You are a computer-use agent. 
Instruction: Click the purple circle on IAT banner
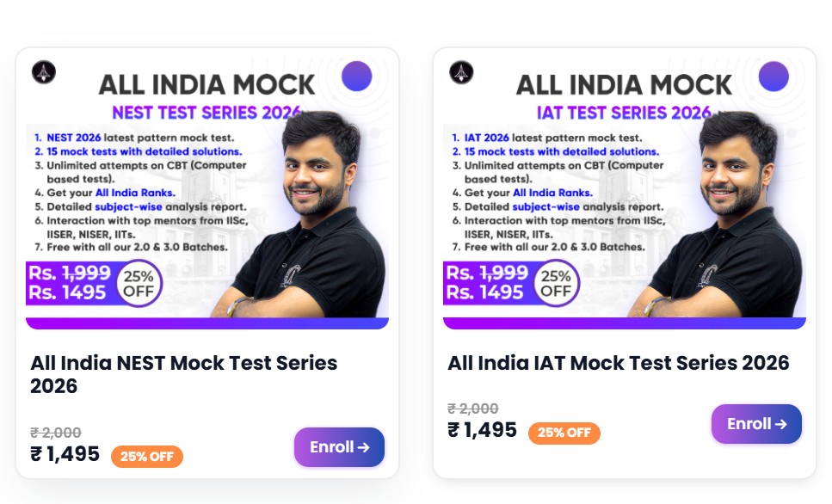coord(773,77)
